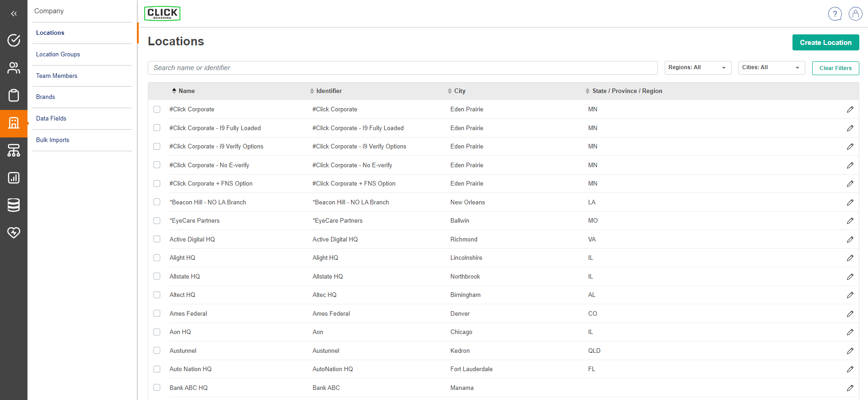Edit the Ames Federal location with pencil icon

click(850, 314)
